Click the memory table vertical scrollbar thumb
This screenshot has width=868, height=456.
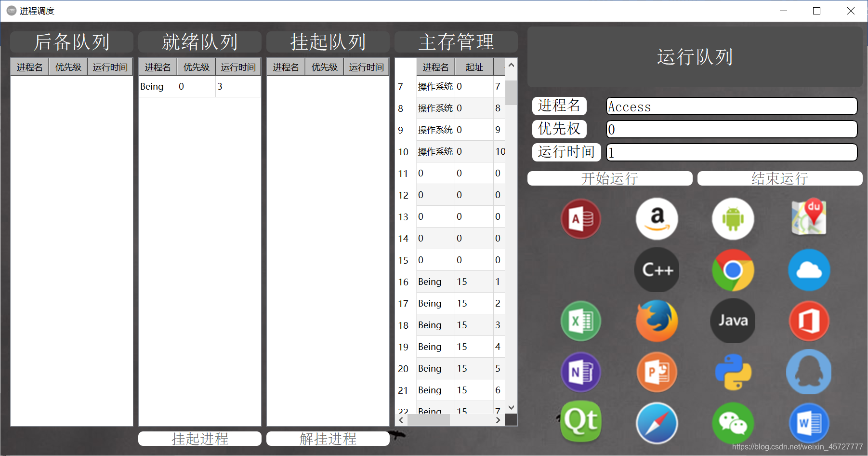coord(512,93)
